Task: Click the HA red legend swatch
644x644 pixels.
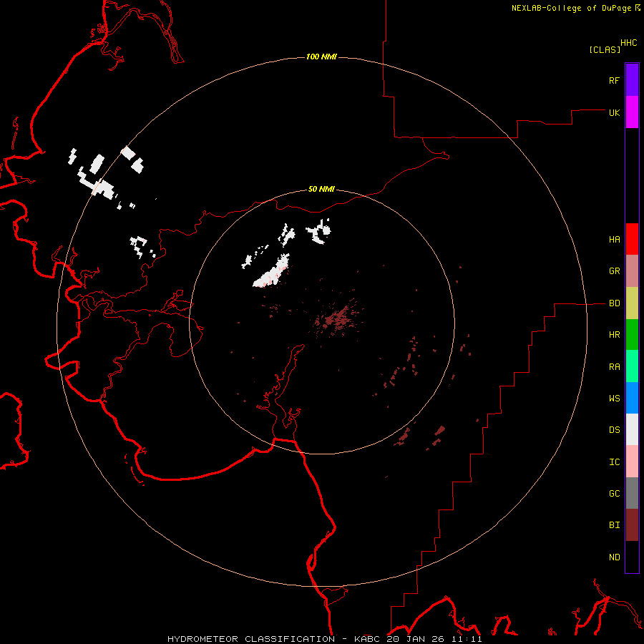Action: [x=632, y=239]
